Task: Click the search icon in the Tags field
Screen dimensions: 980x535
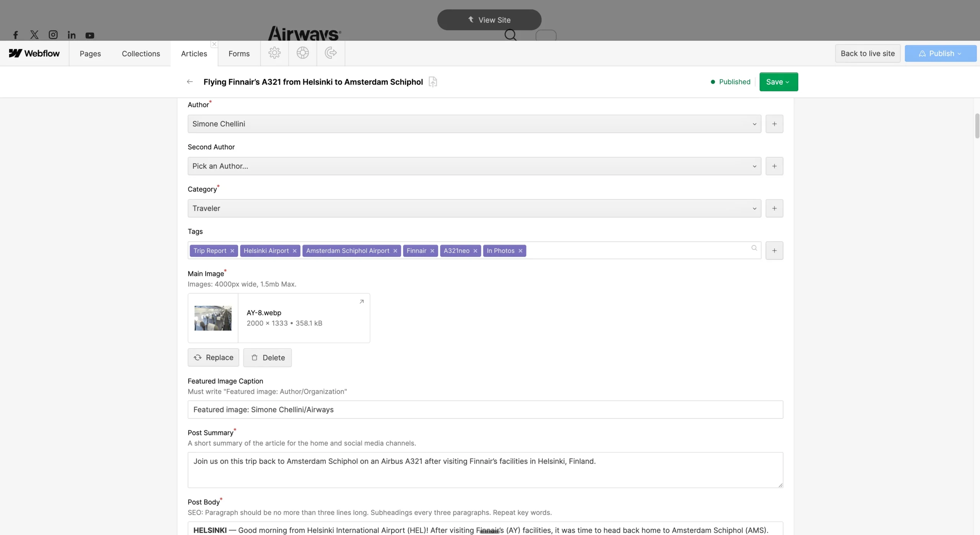Action: coord(754,248)
